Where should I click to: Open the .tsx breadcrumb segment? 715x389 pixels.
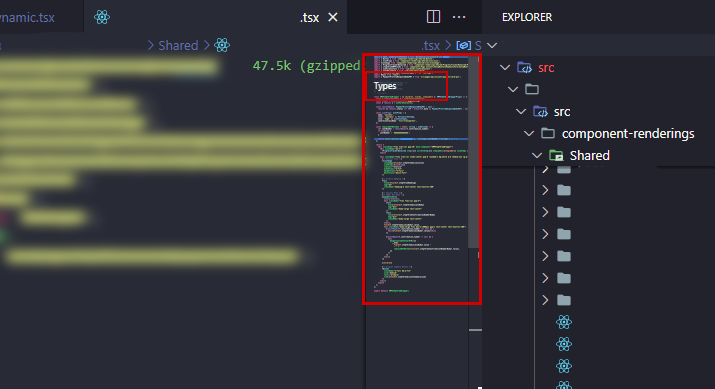click(430, 46)
